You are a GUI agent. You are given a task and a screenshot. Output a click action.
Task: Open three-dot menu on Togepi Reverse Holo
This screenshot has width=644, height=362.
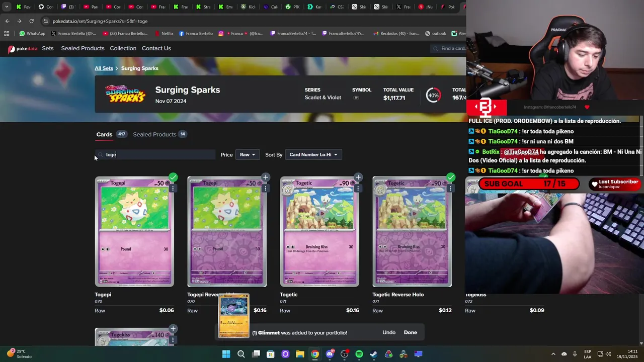pyautogui.click(x=265, y=188)
